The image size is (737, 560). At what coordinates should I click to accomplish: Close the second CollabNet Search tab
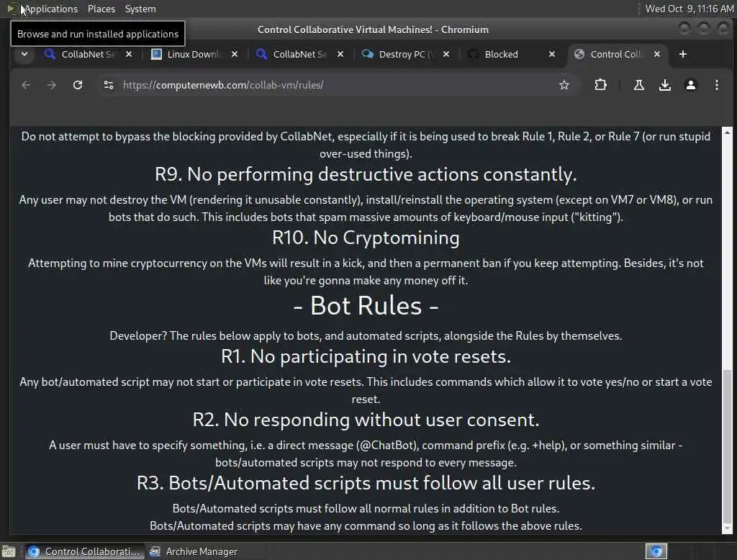pyautogui.click(x=340, y=54)
